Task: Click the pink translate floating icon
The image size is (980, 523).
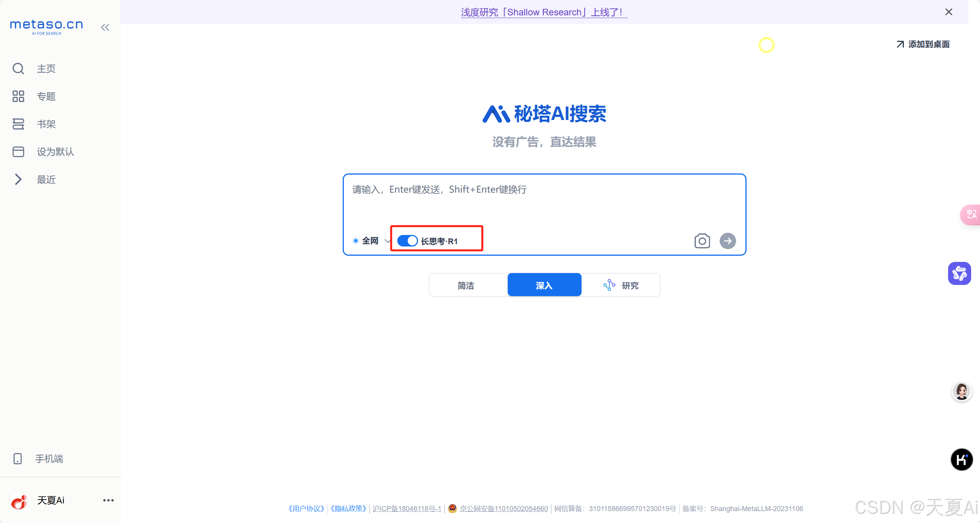Action: 970,215
